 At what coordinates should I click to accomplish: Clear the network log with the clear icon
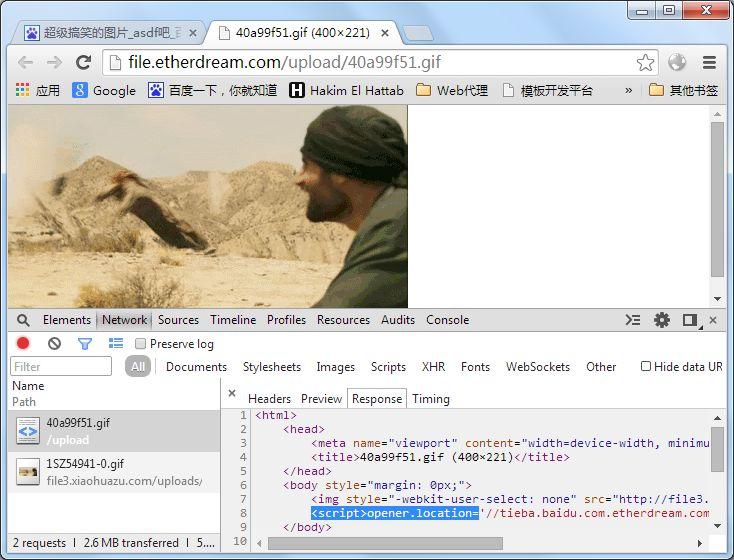[54, 344]
